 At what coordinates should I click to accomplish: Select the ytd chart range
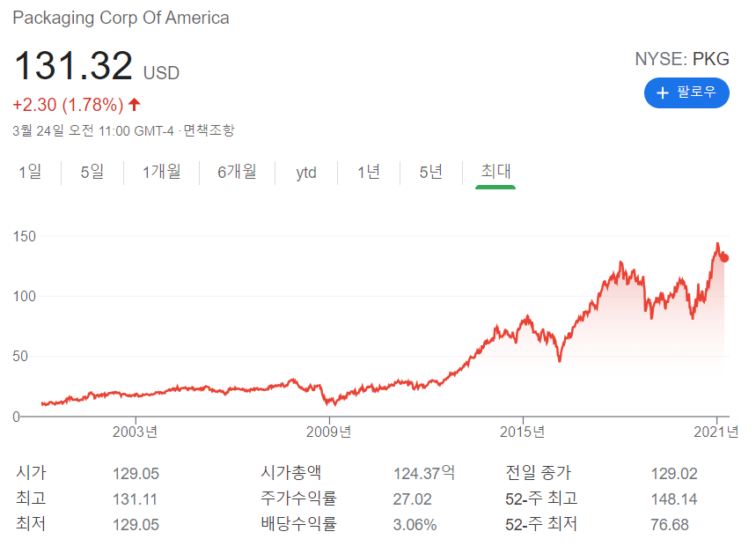(x=305, y=173)
